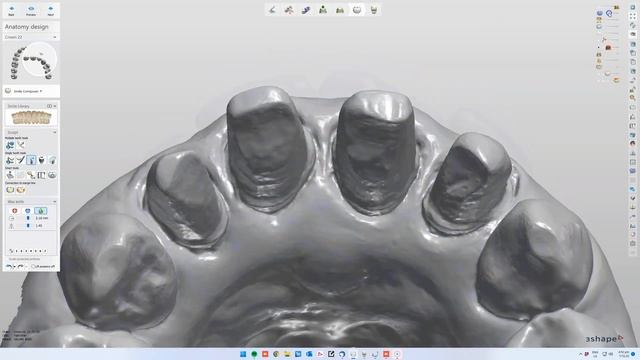Open File Explorer from the taskbar
Viewport: 640px width, 360px height.
pos(287,354)
